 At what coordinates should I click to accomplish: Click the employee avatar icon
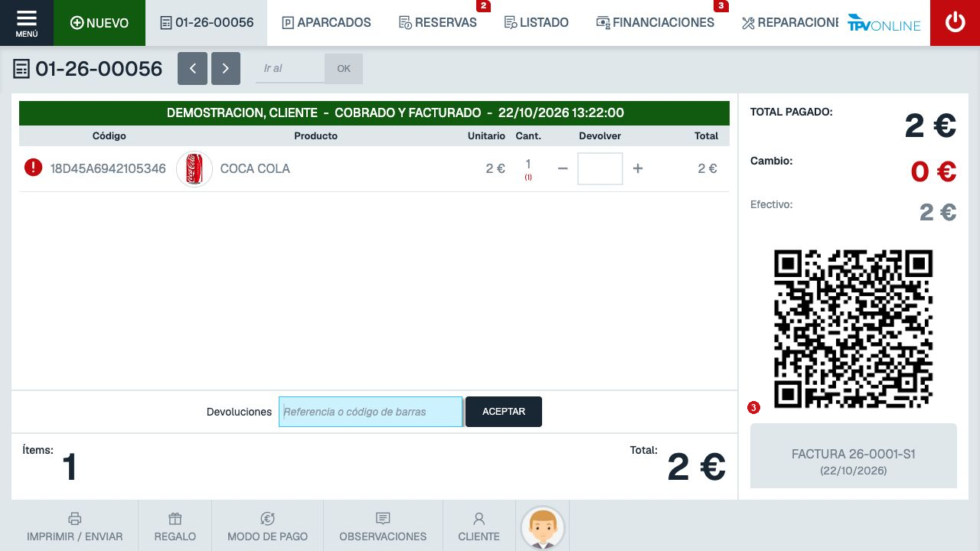click(543, 527)
